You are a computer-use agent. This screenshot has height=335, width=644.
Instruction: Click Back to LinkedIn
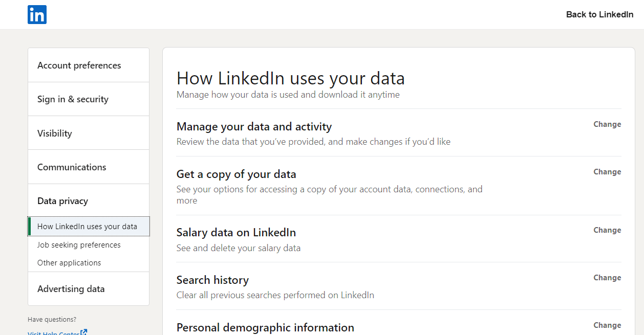(x=599, y=14)
